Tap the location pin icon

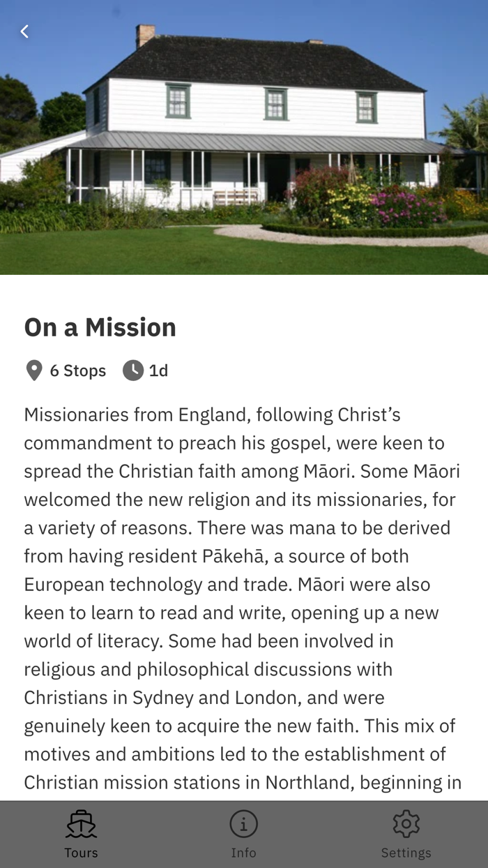[33, 371]
